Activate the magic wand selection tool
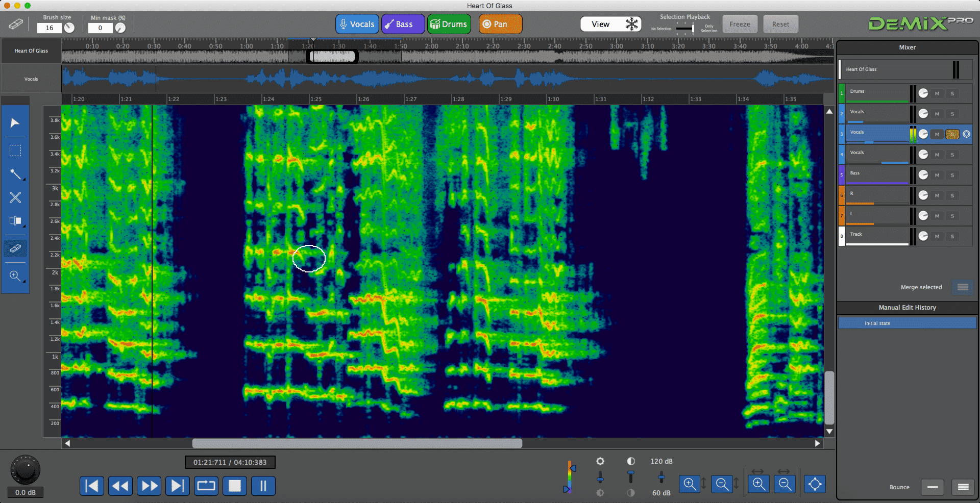 [15, 175]
